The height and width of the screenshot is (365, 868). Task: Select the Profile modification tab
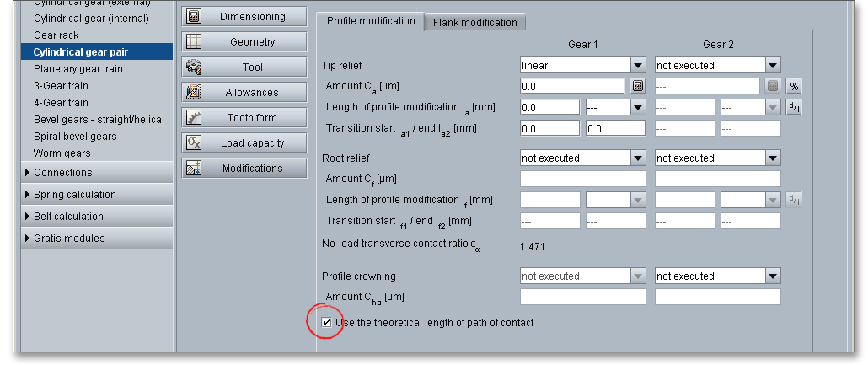370,21
